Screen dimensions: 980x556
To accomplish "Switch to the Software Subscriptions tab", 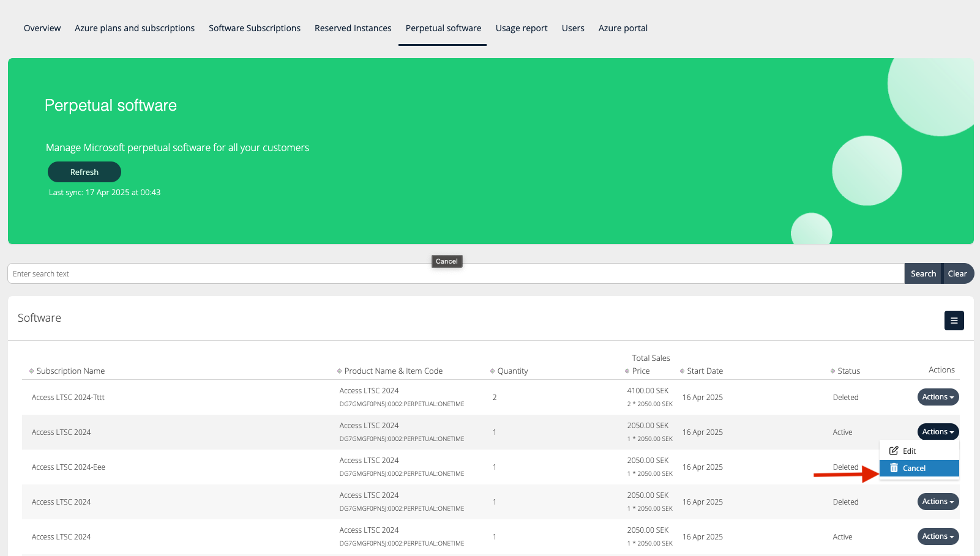I will [255, 28].
